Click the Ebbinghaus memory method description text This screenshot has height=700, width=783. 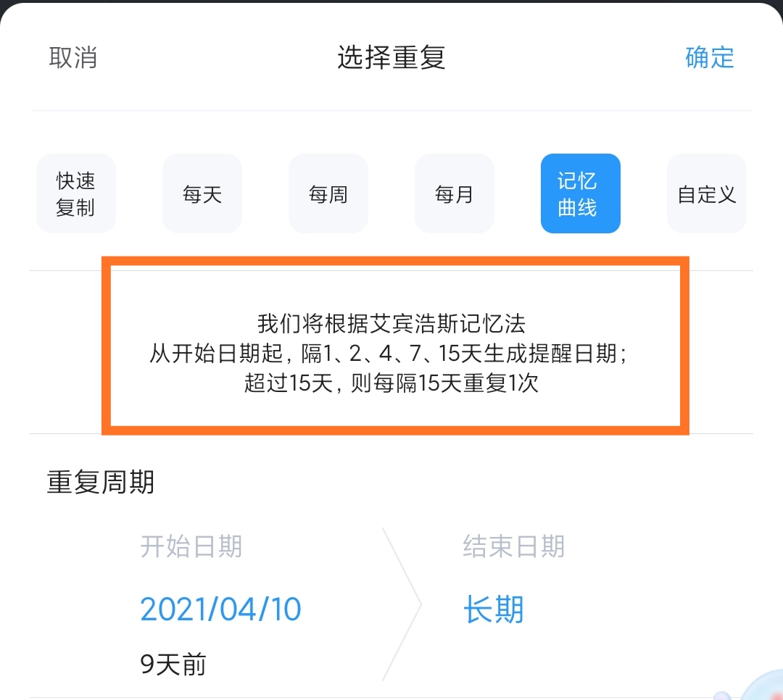click(391, 353)
